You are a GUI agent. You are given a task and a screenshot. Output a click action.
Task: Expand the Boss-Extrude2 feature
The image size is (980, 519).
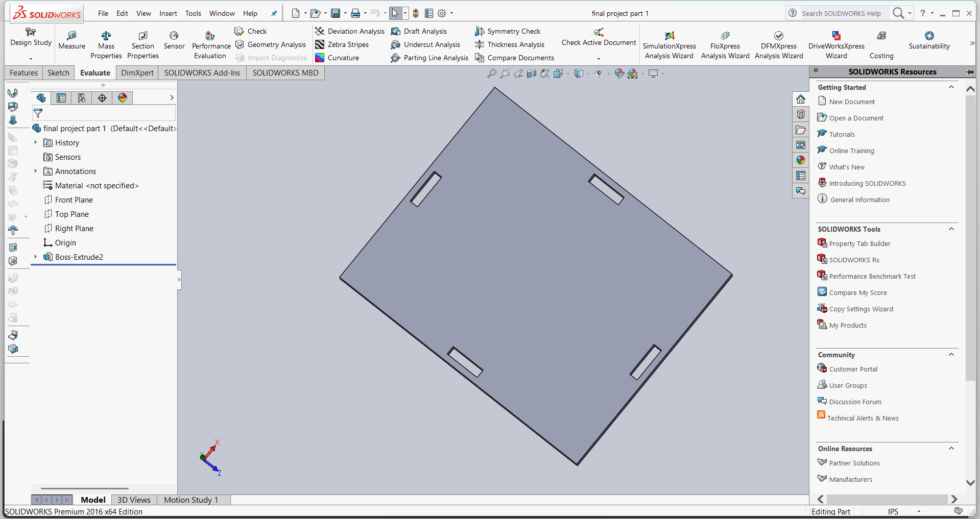(x=35, y=257)
